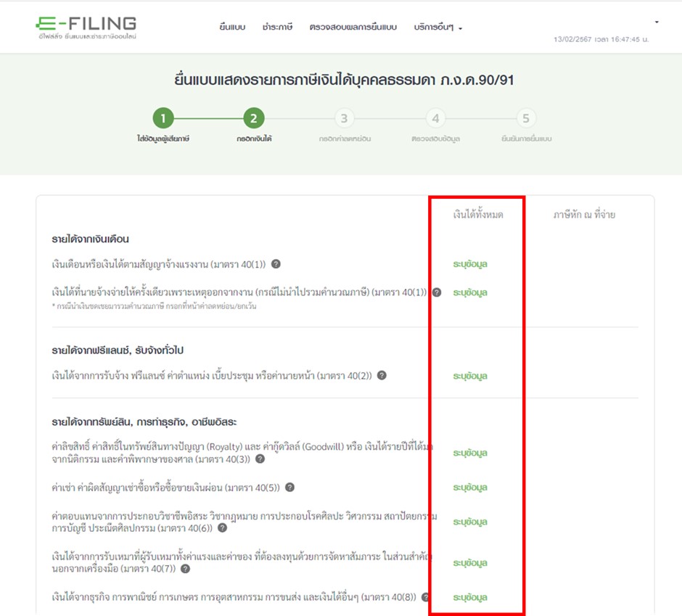Show help for business income มาตรา 40(8)
Viewport: 682px width, 616px height.
[425, 597]
